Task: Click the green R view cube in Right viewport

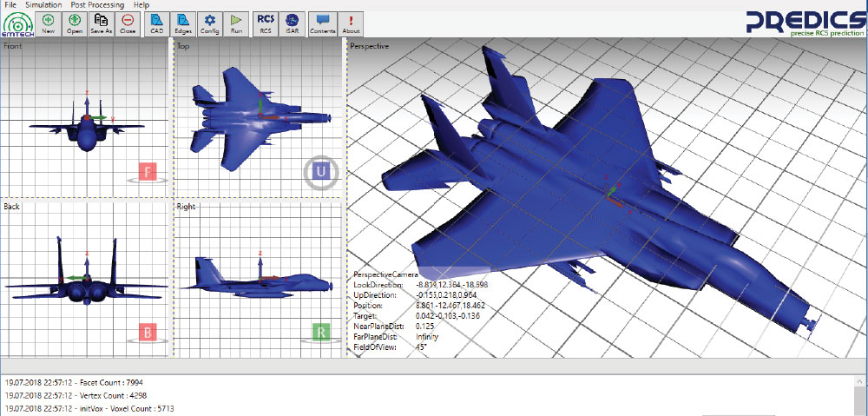Action: pyautogui.click(x=321, y=332)
